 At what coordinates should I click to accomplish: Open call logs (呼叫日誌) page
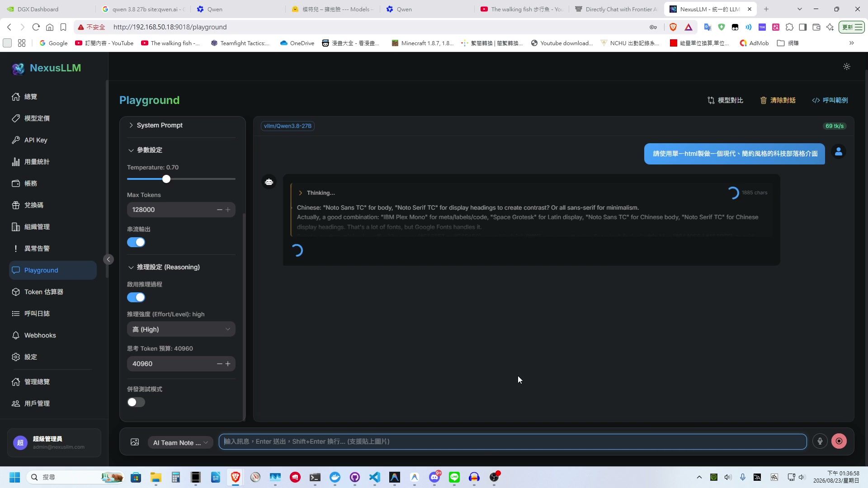point(53,314)
